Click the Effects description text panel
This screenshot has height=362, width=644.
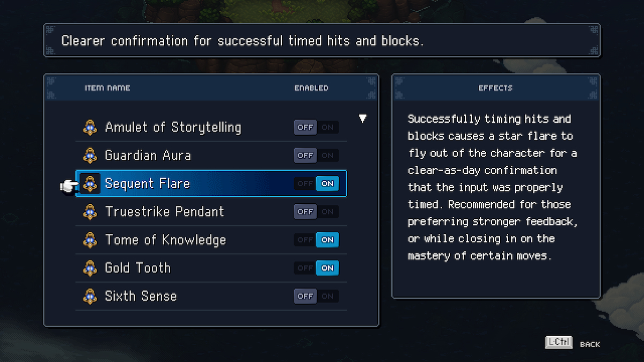496,187
